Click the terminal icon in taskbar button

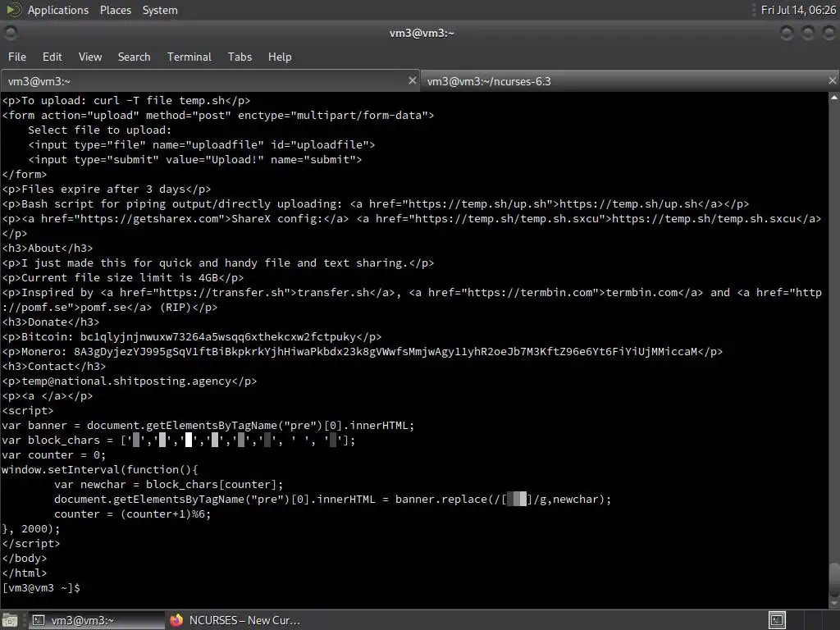(x=39, y=620)
